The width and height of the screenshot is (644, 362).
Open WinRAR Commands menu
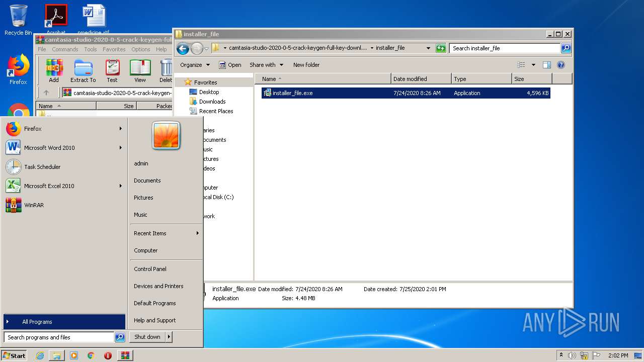[x=65, y=49]
